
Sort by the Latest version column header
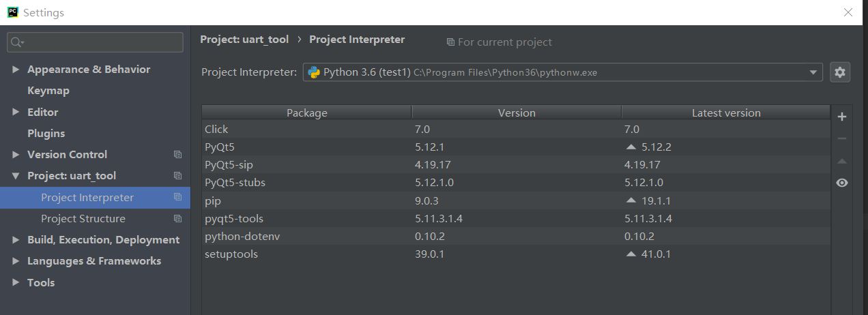(x=725, y=112)
